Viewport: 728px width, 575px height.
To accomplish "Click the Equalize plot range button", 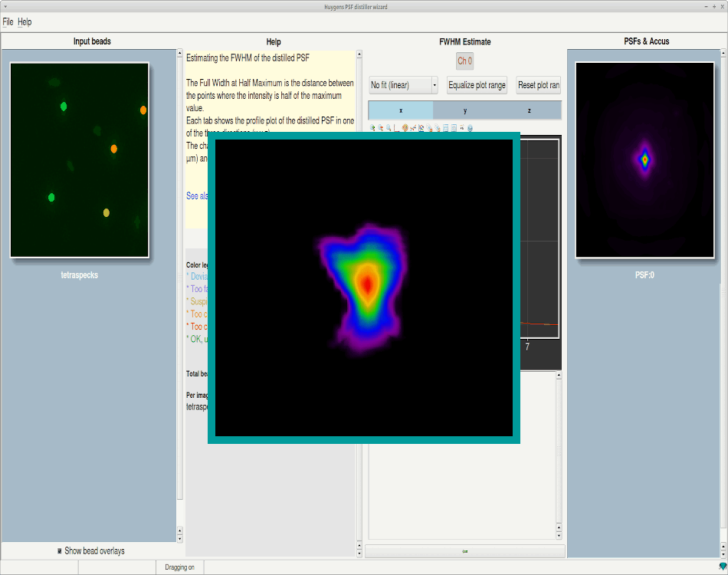I will click(x=477, y=85).
